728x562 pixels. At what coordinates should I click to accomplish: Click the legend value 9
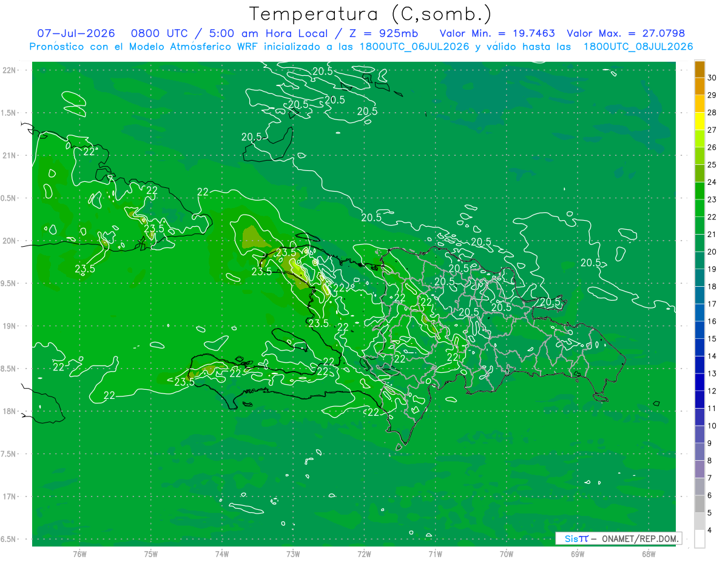click(x=710, y=443)
